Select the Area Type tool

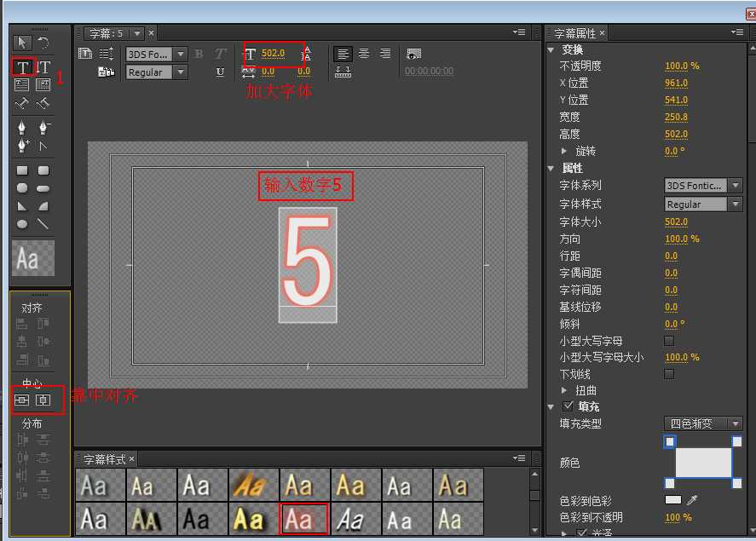(x=21, y=85)
